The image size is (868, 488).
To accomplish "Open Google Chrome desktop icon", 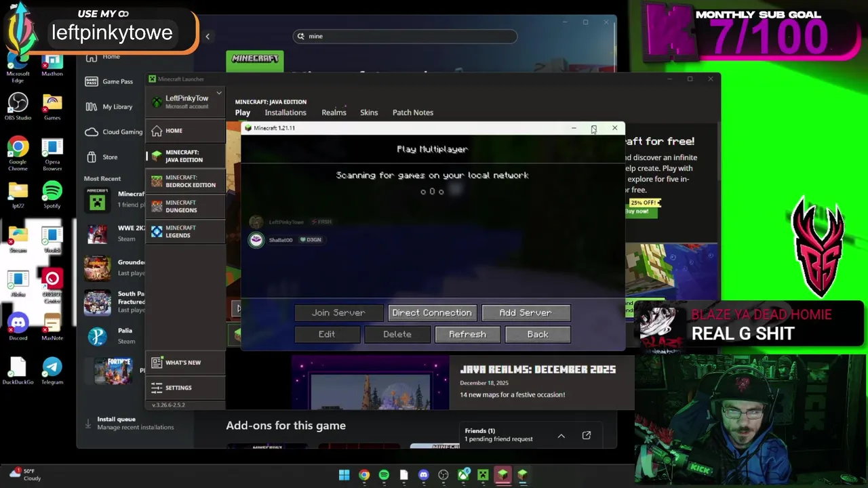I will coord(18,154).
